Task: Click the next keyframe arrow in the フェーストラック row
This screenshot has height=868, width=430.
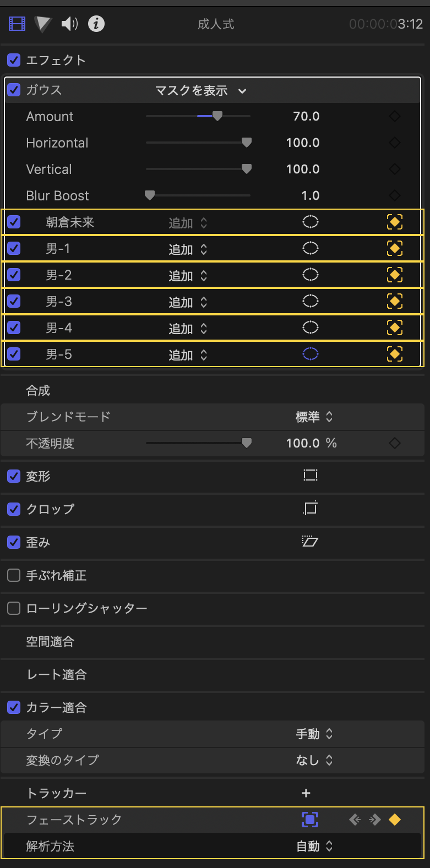Action: pos(374,820)
